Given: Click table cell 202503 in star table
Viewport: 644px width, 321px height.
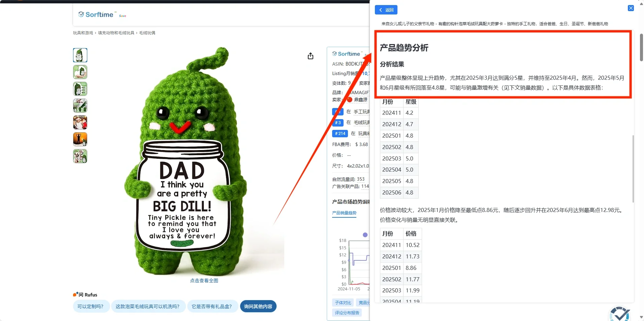Looking at the screenshot, I should pyautogui.click(x=392, y=158).
